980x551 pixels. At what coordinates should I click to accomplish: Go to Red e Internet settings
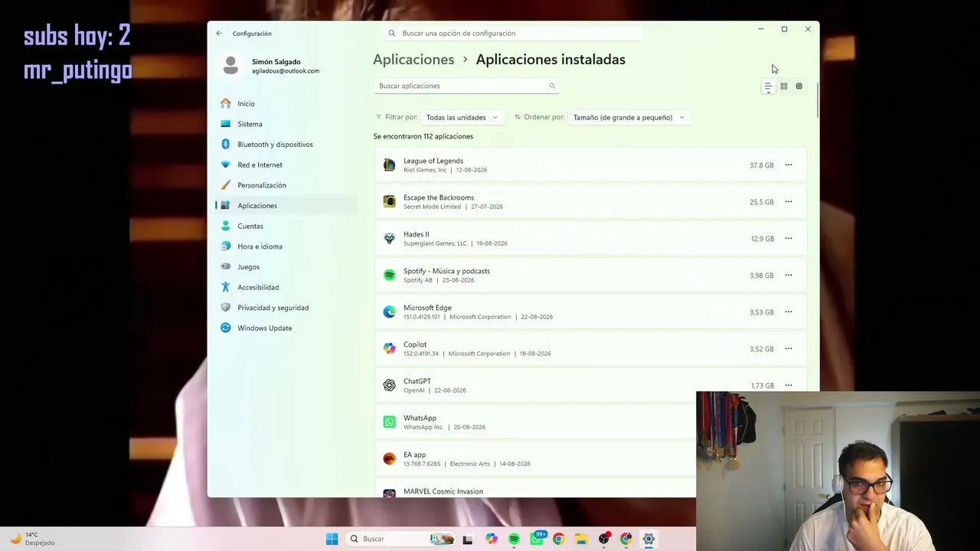point(286,165)
